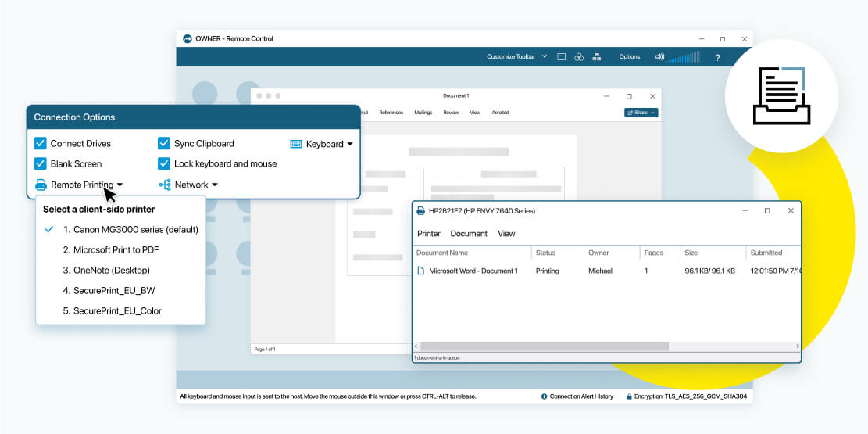
Task: Maximize the HP ENVY print queue window
Action: [x=767, y=211]
